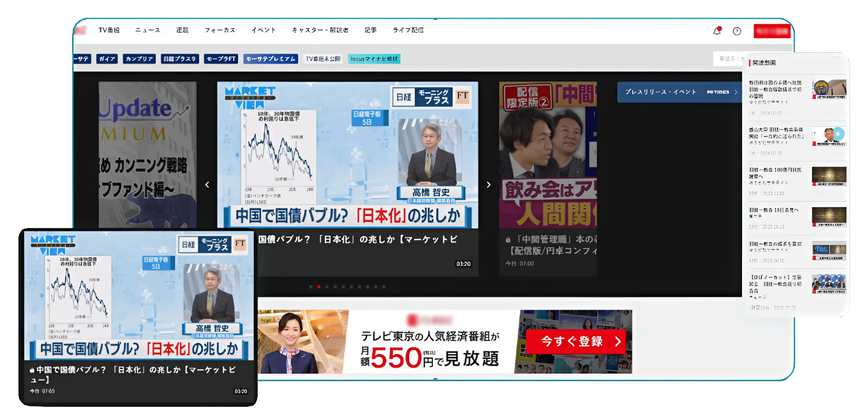Go to previous carousel slide arrow
Screen dimensions: 868x416
click(x=207, y=185)
